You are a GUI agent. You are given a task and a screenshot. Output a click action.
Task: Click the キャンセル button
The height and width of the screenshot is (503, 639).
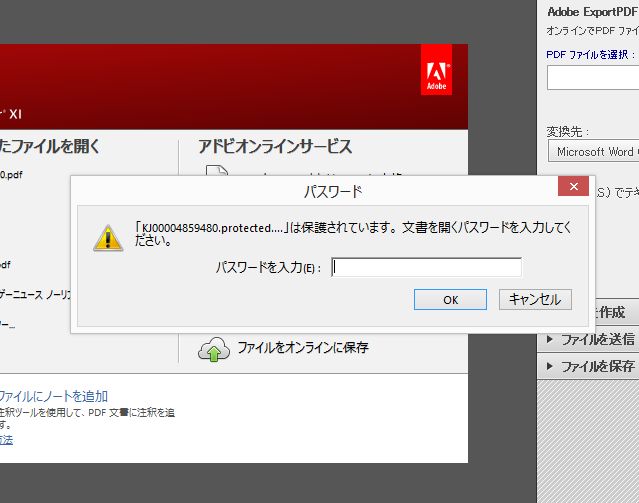coord(535,300)
